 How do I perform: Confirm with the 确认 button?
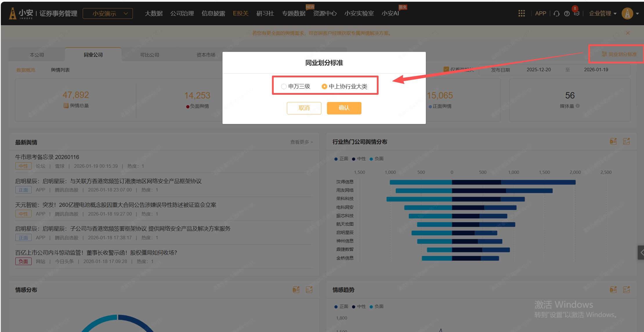coord(344,108)
